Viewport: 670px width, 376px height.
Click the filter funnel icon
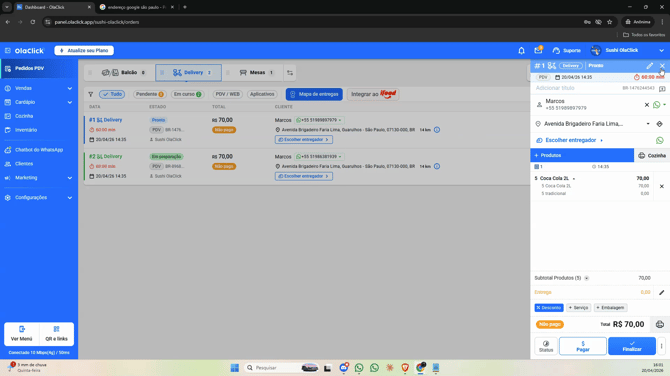(x=91, y=94)
